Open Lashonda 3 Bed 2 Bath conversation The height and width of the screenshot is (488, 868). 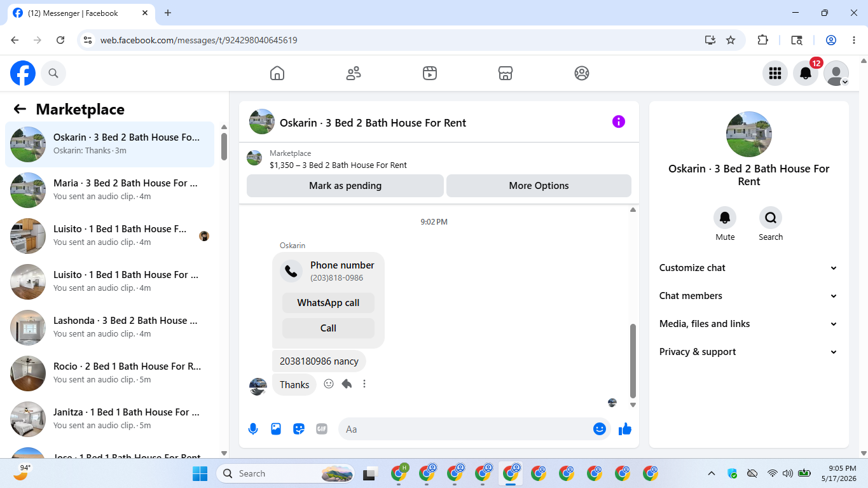(110, 328)
